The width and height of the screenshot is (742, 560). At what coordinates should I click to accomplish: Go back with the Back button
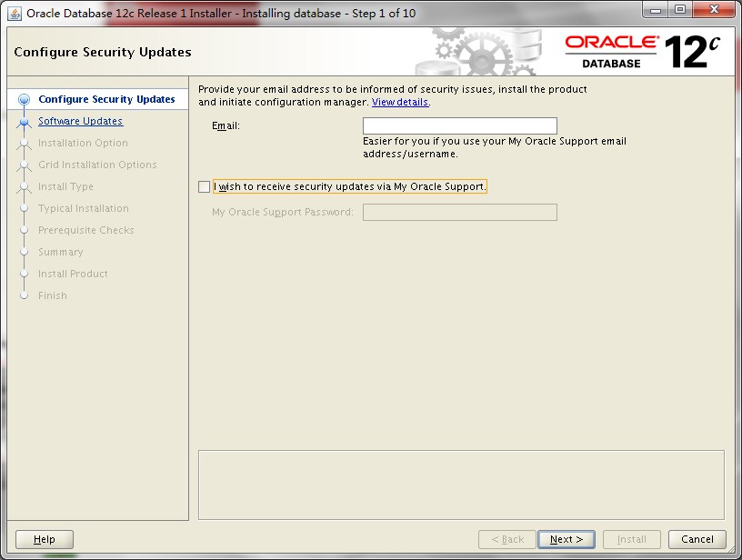coord(506,539)
